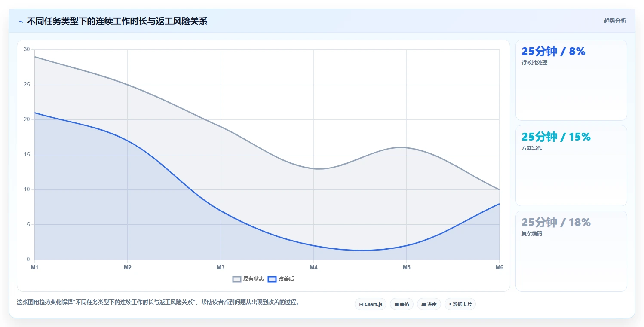
Task: Click the 25分钟 / 15% value heading
Action: point(556,137)
